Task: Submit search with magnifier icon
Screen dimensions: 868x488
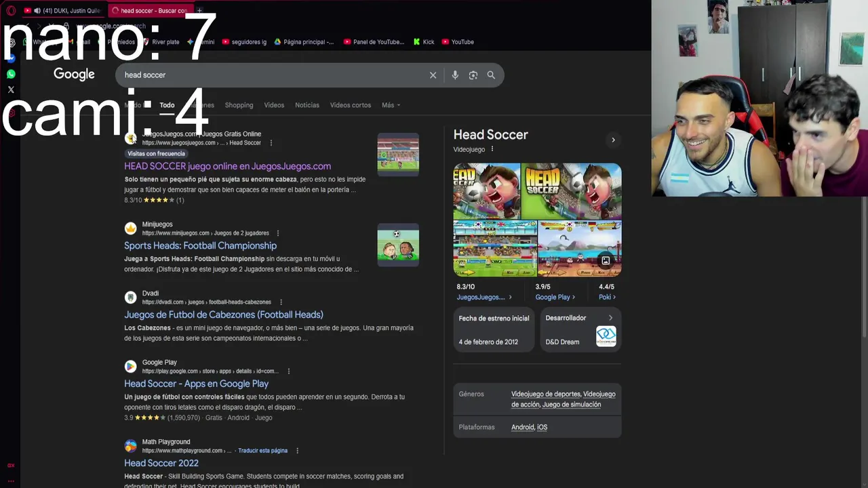Action: tap(491, 75)
